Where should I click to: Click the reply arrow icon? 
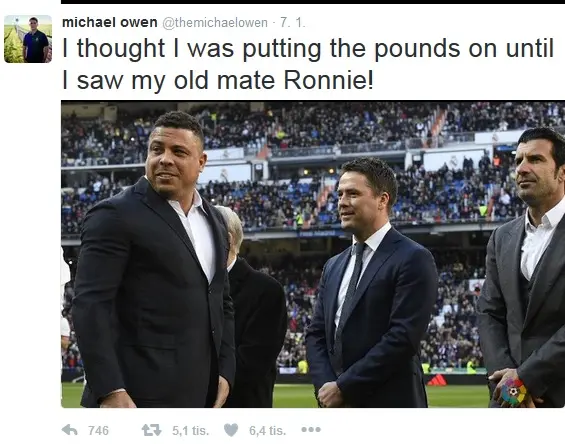70,430
